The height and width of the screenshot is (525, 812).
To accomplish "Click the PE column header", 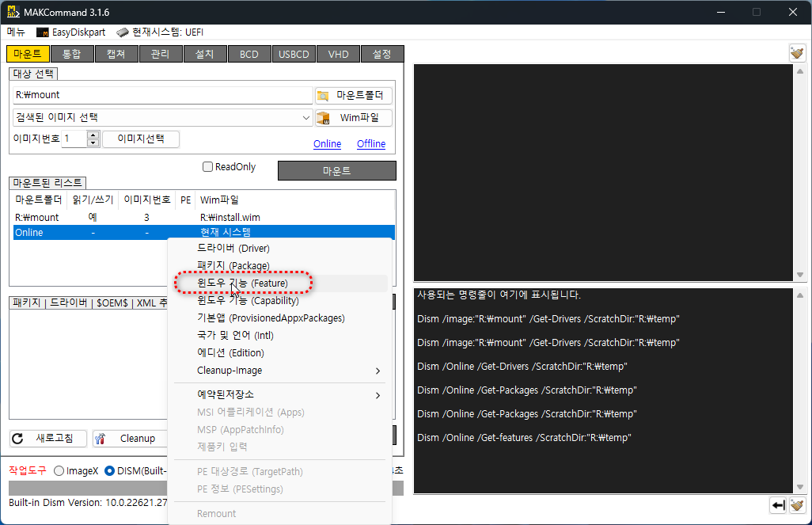I will [186, 200].
